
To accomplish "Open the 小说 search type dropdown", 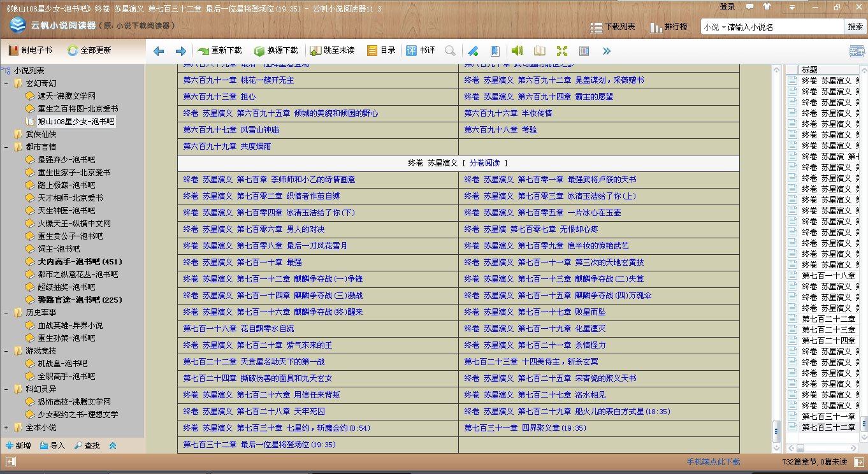I will coord(715,27).
